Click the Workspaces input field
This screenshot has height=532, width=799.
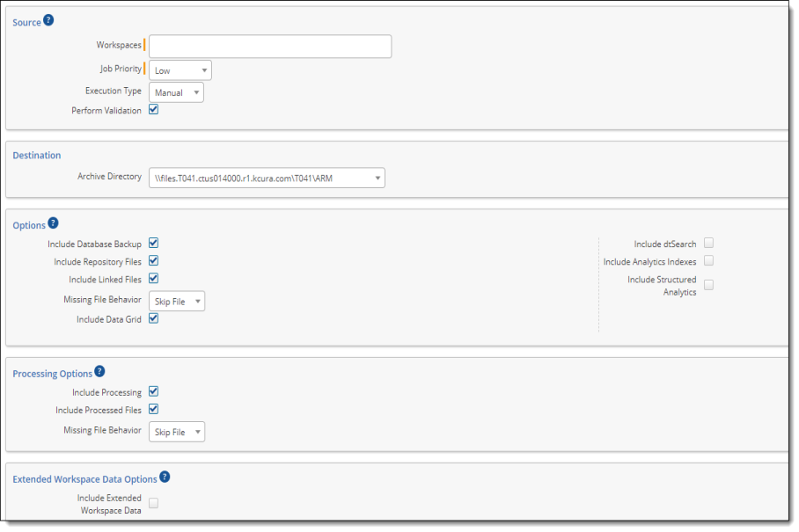[x=270, y=47]
